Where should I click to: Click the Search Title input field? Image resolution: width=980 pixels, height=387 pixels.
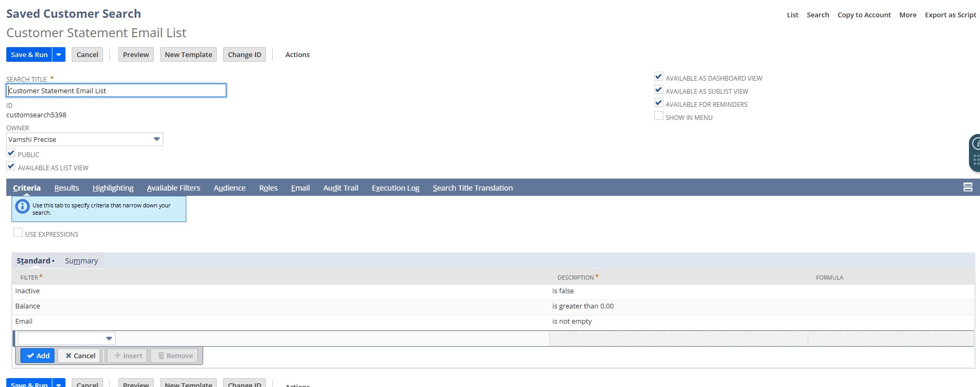(116, 91)
